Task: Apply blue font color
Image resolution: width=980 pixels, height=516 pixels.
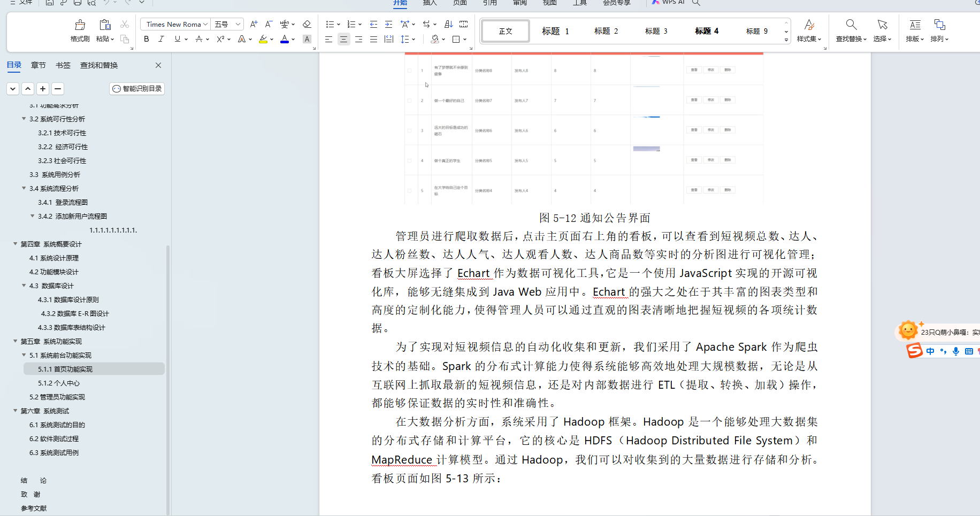Action: (285, 39)
